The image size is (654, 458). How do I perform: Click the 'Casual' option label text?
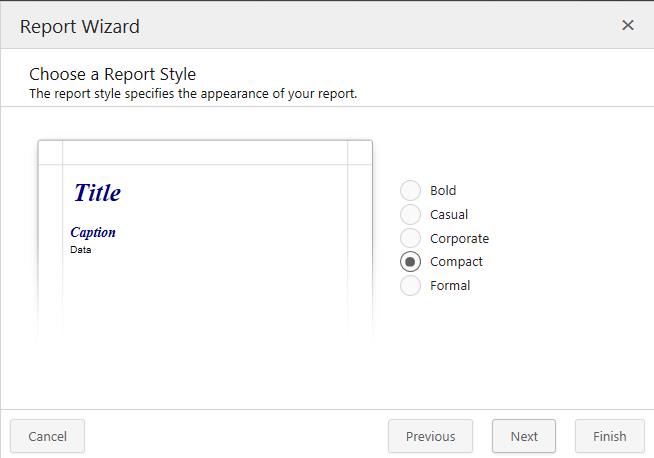coord(449,214)
